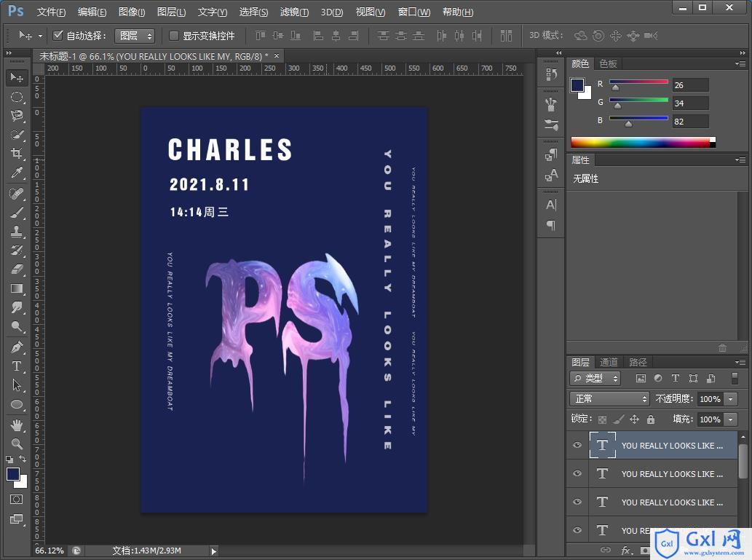Select the Crop tool
Image resolution: width=752 pixels, height=560 pixels.
pyautogui.click(x=17, y=154)
